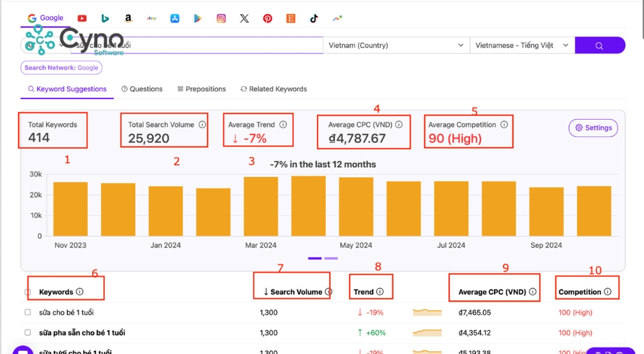Click info icon beside Average Competition

(x=504, y=125)
